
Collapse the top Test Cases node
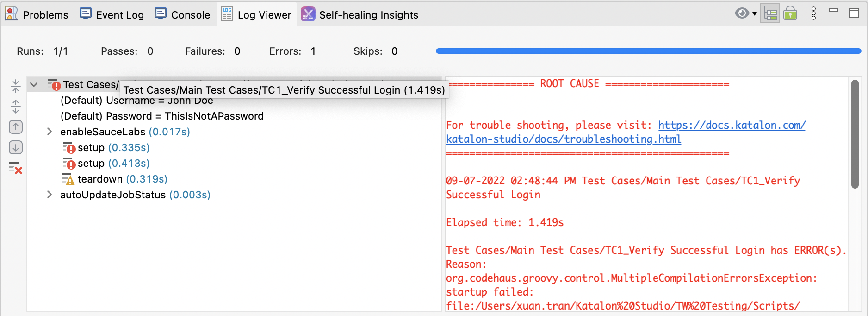pyautogui.click(x=34, y=85)
